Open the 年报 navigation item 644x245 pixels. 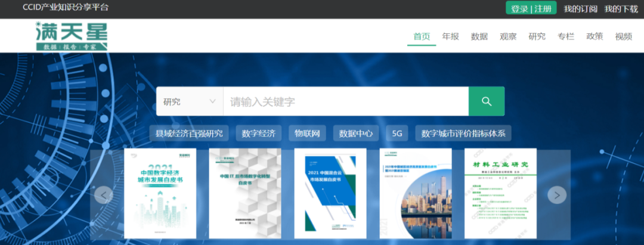click(x=451, y=36)
